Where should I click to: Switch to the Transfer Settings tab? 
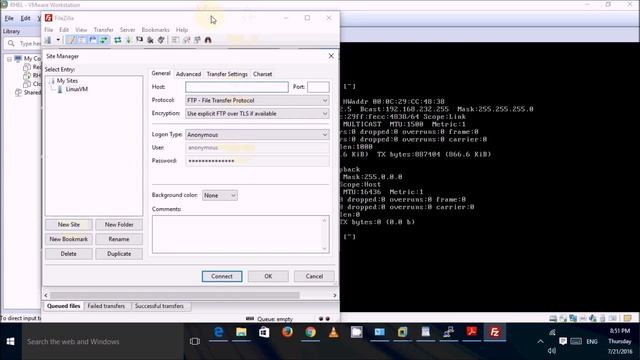(x=227, y=74)
